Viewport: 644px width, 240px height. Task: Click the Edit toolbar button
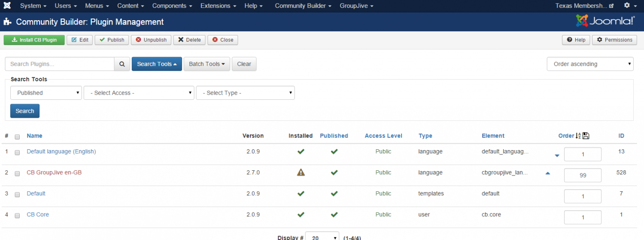(x=80, y=40)
